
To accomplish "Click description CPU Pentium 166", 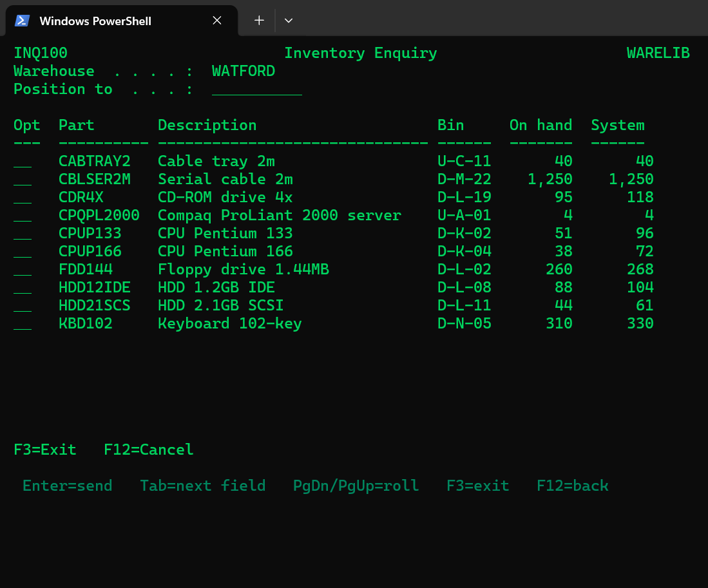I will [x=225, y=251].
